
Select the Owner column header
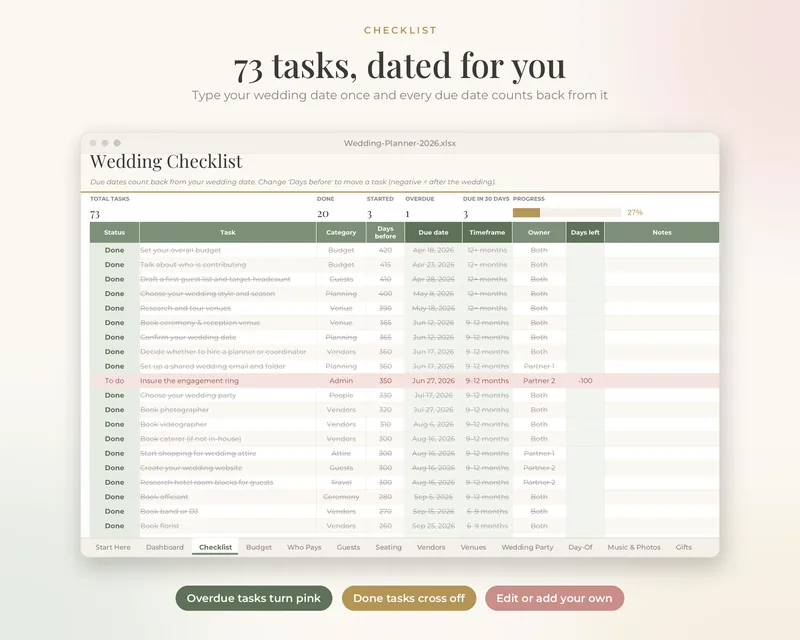pos(539,232)
